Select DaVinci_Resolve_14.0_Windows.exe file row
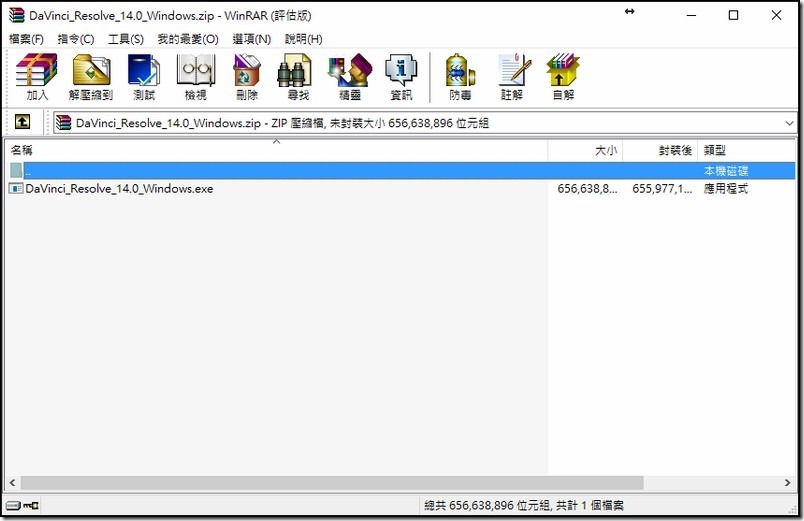The width and height of the screenshot is (804, 521). click(400, 189)
